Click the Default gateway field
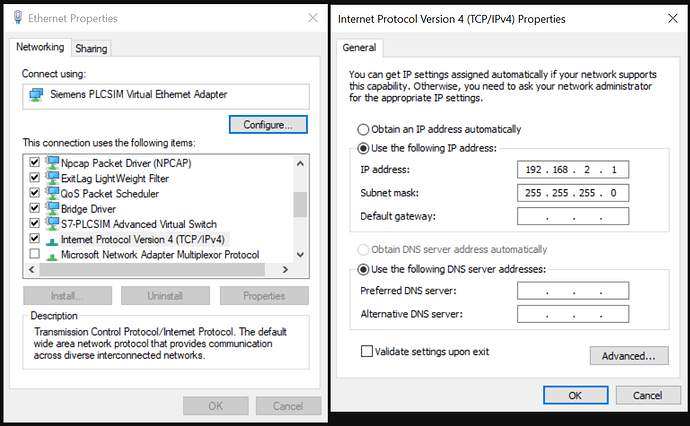 pyautogui.click(x=573, y=216)
